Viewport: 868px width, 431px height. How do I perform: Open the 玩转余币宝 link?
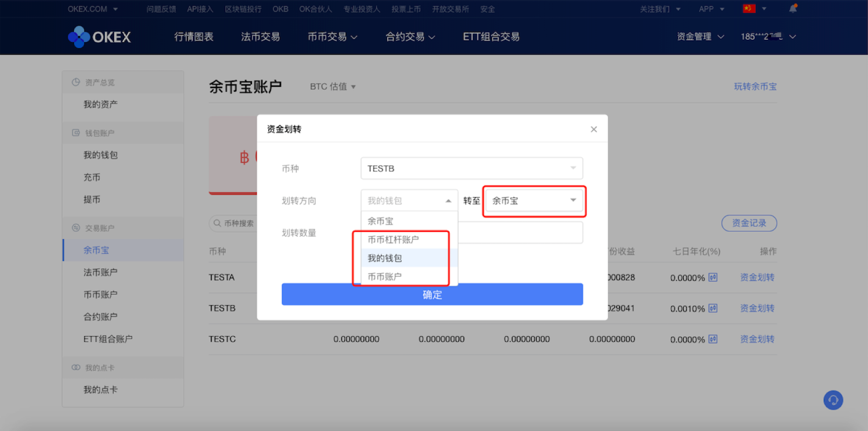[x=755, y=86]
